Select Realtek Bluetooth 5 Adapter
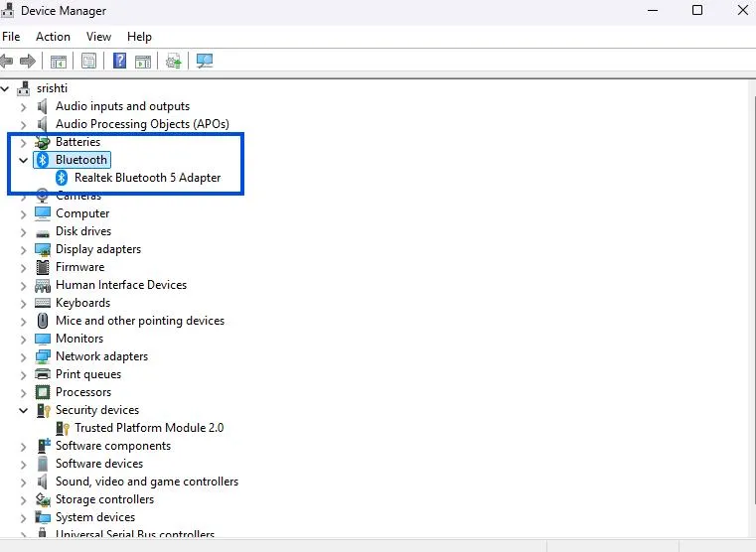The width and height of the screenshot is (756, 552). pyautogui.click(x=147, y=178)
